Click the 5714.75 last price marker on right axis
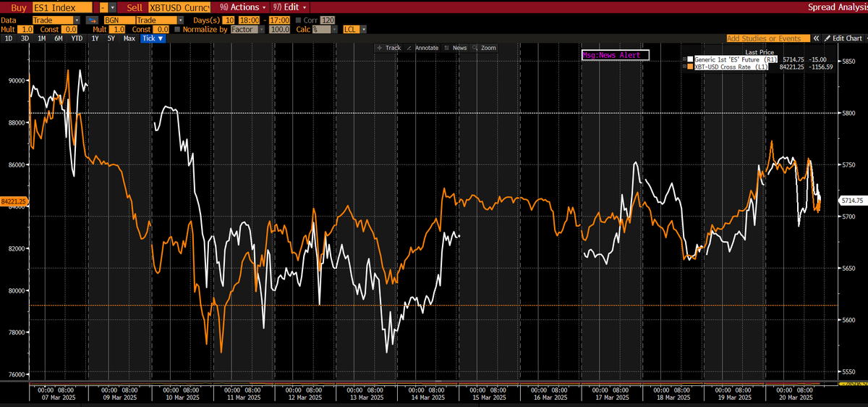Screen dimensions: 868x407 click(x=851, y=200)
